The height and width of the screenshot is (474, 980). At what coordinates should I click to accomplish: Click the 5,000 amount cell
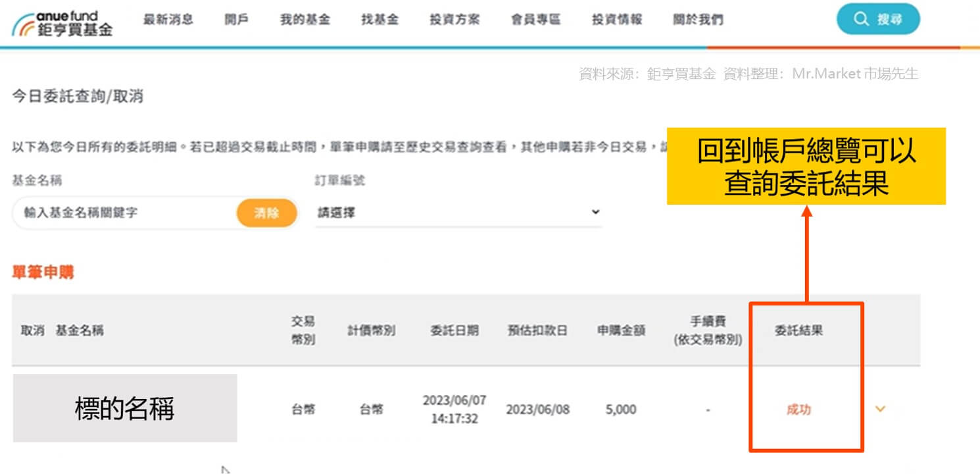621,409
